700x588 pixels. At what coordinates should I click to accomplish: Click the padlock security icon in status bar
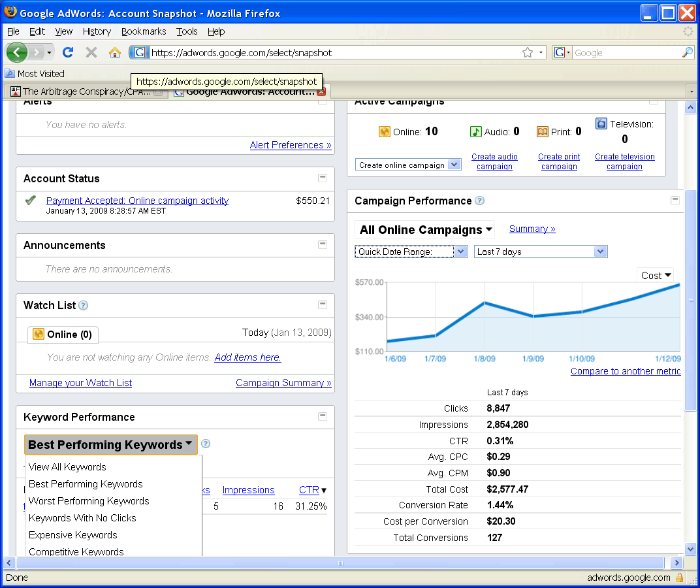[x=680, y=578]
